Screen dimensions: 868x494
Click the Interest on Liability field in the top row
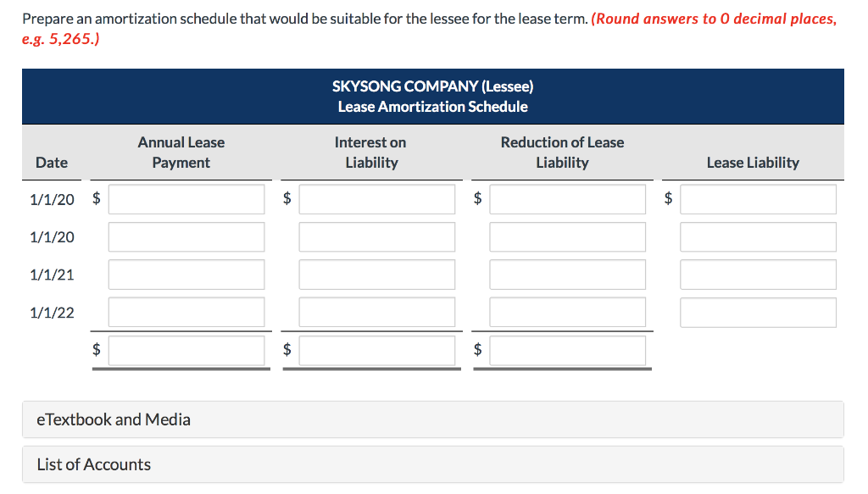pyautogui.click(x=376, y=198)
